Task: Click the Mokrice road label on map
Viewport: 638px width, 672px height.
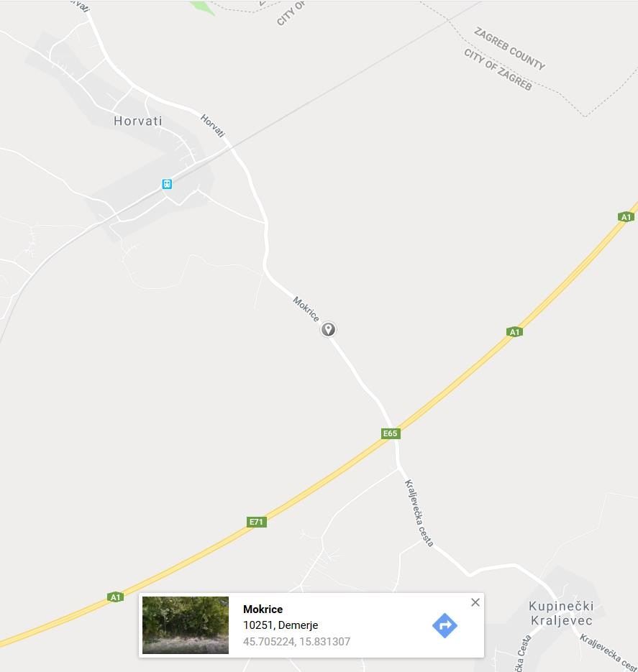Action: click(306, 309)
